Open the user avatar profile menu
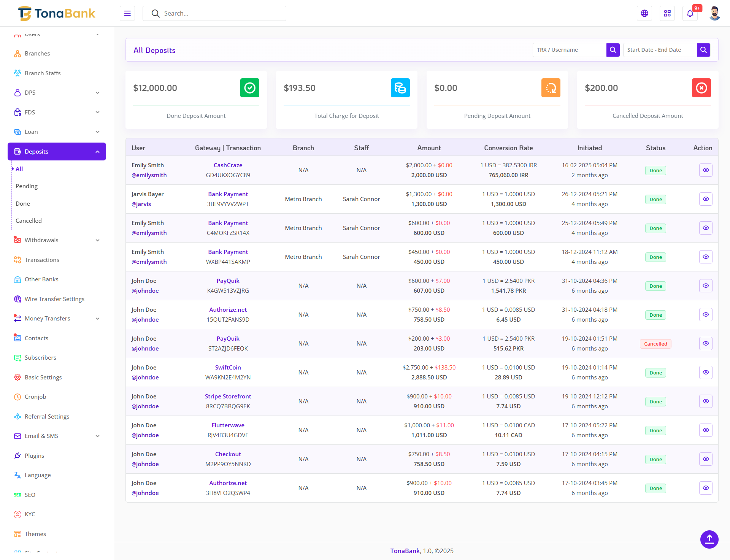Viewport: 730px width, 560px height. [714, 13]
